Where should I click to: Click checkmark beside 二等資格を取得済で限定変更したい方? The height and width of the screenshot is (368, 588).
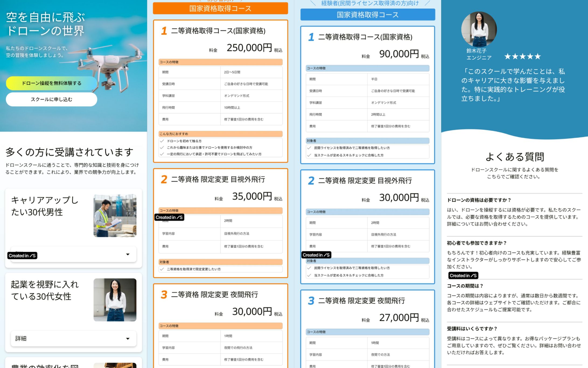click(x=162, y=269)
